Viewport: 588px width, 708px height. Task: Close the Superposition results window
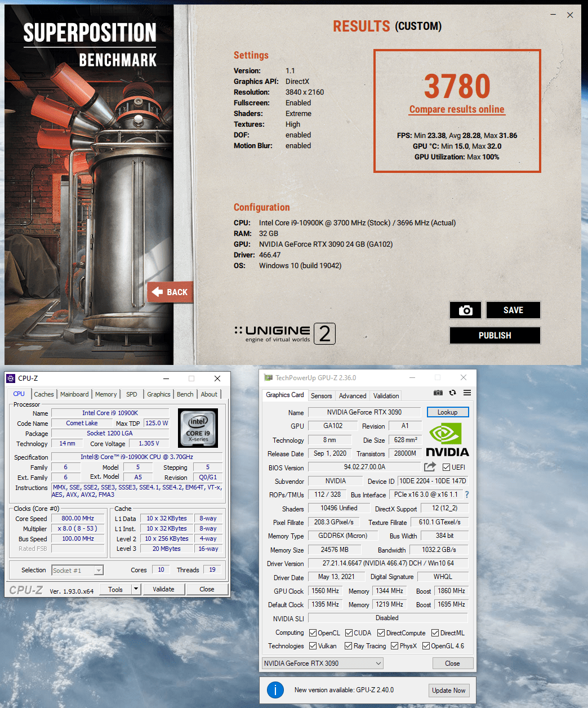[570, 15]
